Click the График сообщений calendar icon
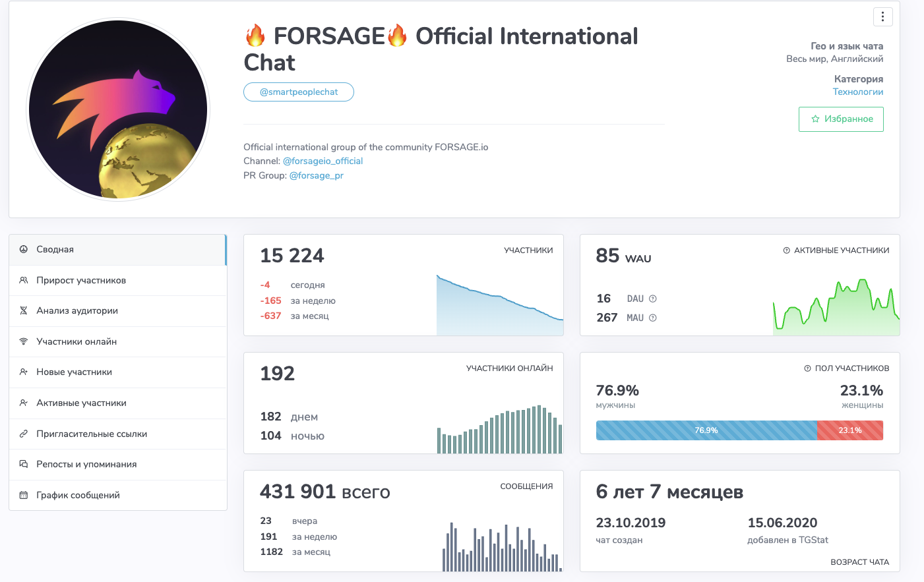This screenshot has height=582, width=924. pyautogui.click(x=24, y=495)
